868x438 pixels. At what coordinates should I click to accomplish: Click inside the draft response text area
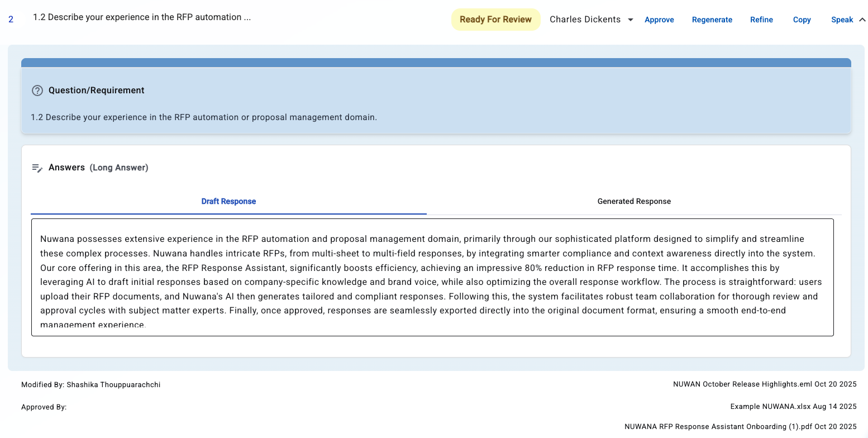432,277
